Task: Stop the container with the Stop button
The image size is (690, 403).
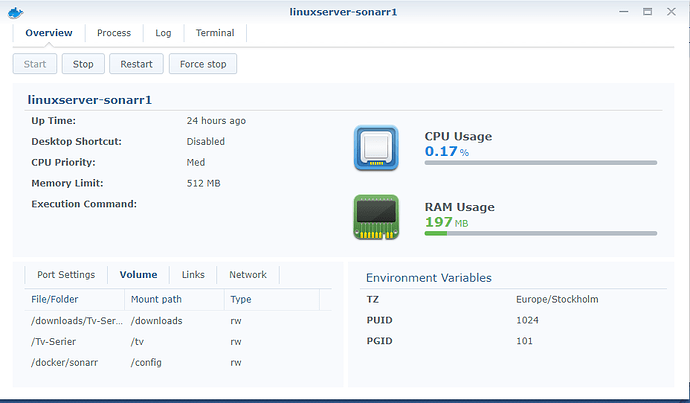Action: click(x=83, y=64)
